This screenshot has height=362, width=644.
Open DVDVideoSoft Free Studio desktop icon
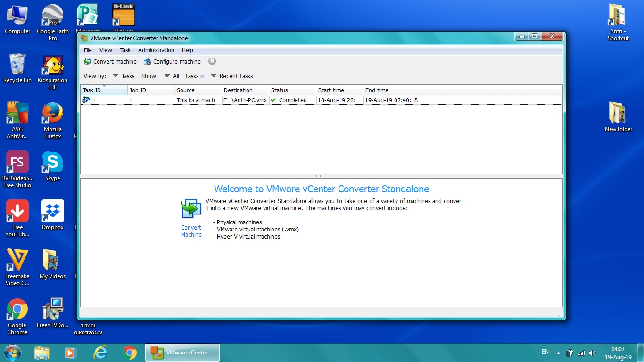pyautogui.click(x=17, y=170)
